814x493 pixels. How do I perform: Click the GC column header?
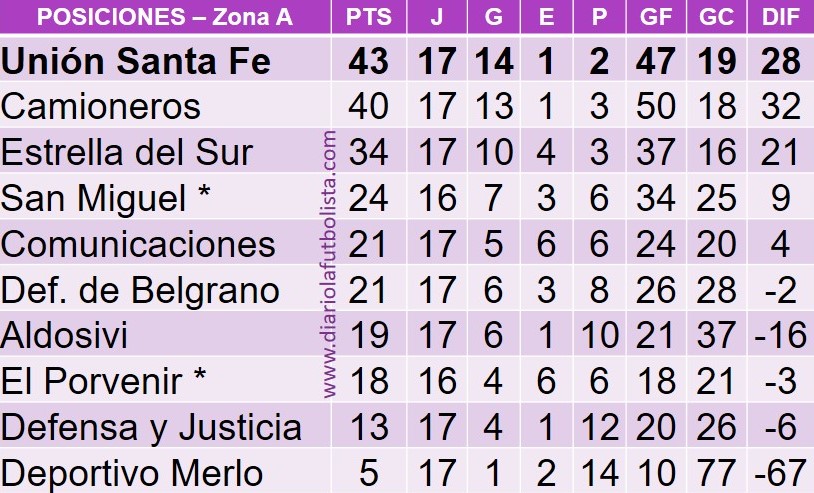click(716, 17)
